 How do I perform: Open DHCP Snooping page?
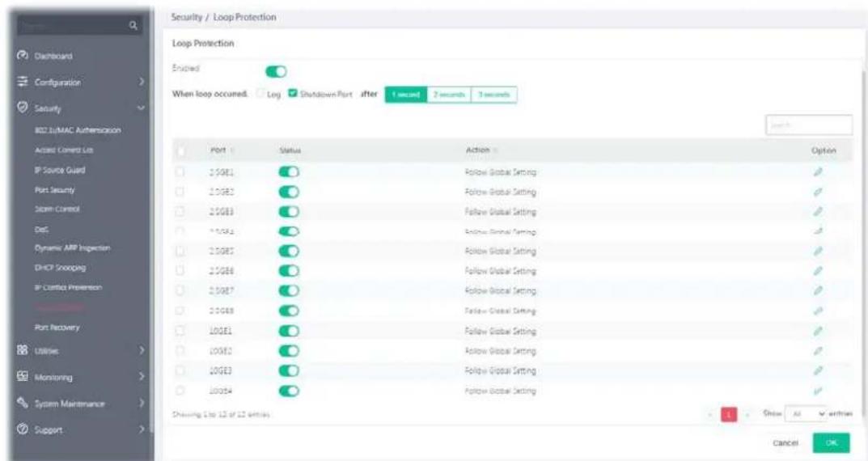tap(60, 268)
